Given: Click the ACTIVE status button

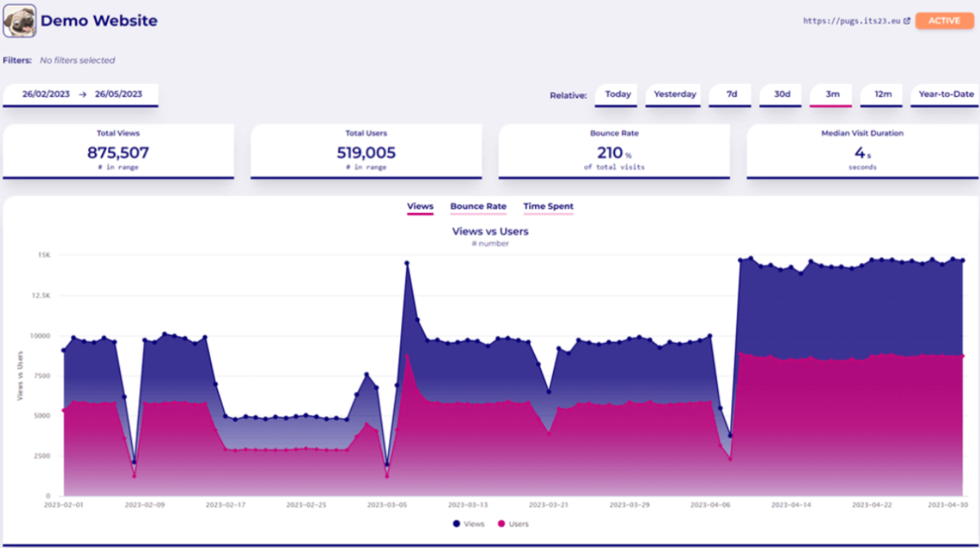Looking at the screenshot, I should coord(945,20).
